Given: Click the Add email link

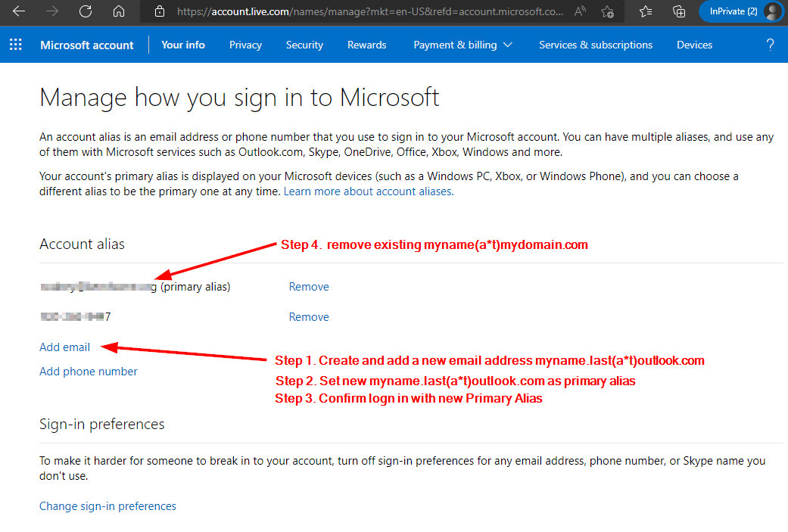Looking at the screenshot, I should (x=64, y=347).
